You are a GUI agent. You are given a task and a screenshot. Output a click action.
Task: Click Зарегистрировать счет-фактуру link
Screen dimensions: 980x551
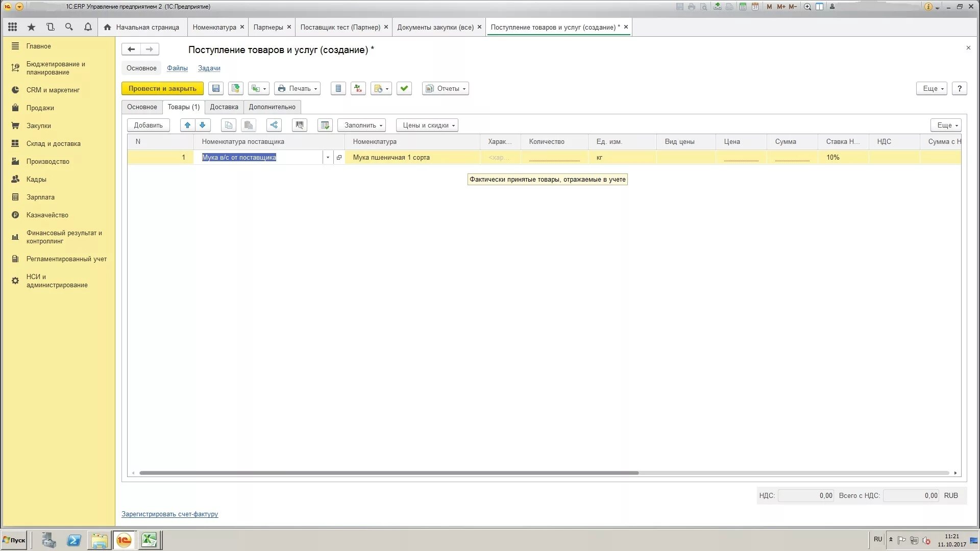pos(169,514)
